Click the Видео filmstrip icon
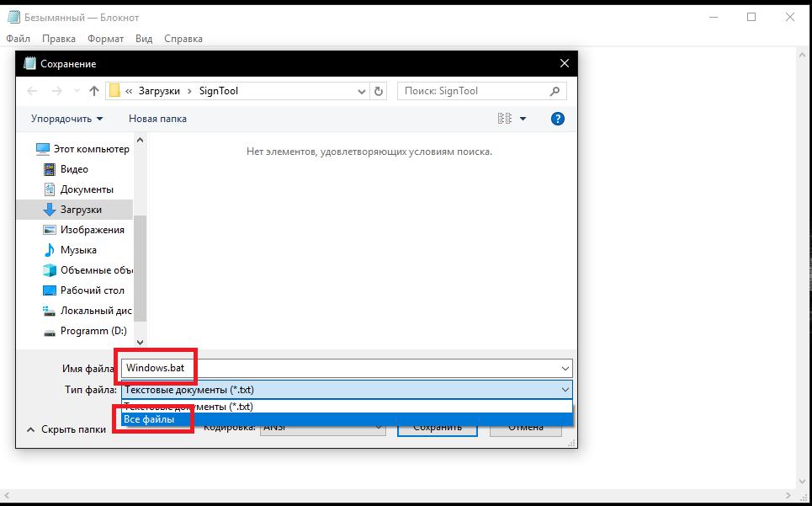This screenshot has height=506, width=812. pos(49,169)
